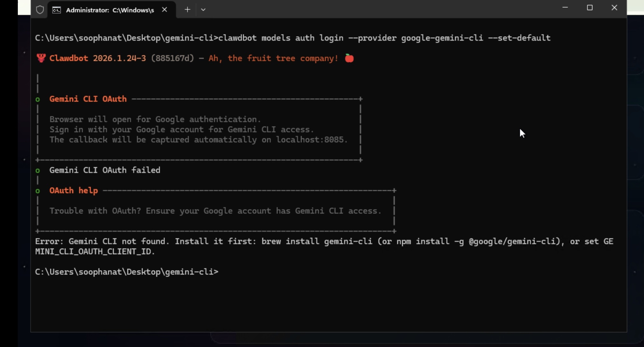Click green marker beside Gemini CLI OAuth heading

(x=38, y=99)
